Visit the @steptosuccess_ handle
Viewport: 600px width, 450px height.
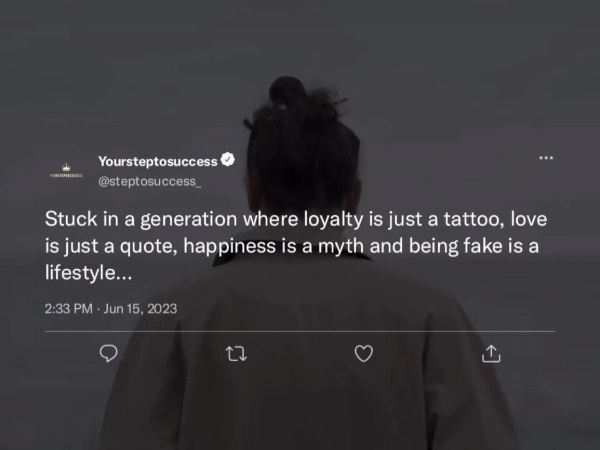click(x=150, y=181)
